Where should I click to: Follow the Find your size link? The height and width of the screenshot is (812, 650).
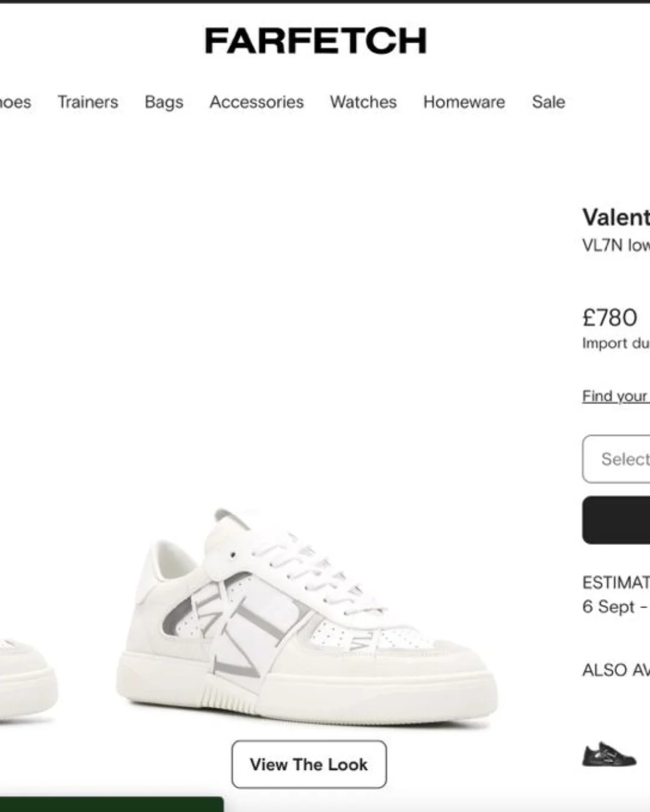click(616, 396)
